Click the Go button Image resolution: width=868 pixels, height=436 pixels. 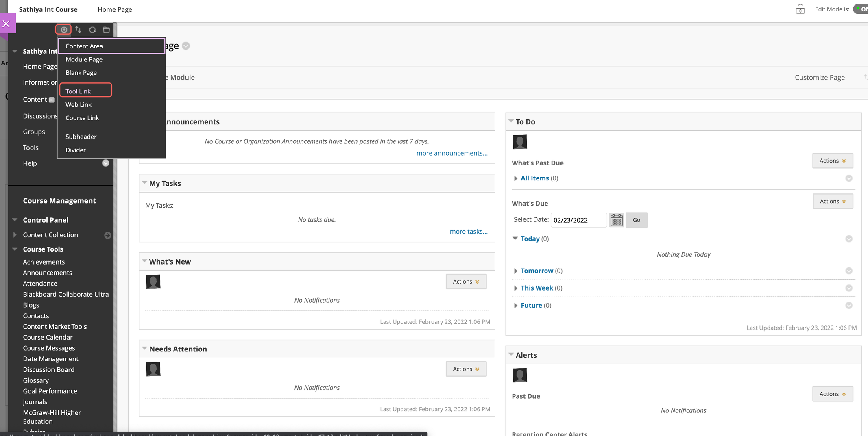(x=637, y=220)
